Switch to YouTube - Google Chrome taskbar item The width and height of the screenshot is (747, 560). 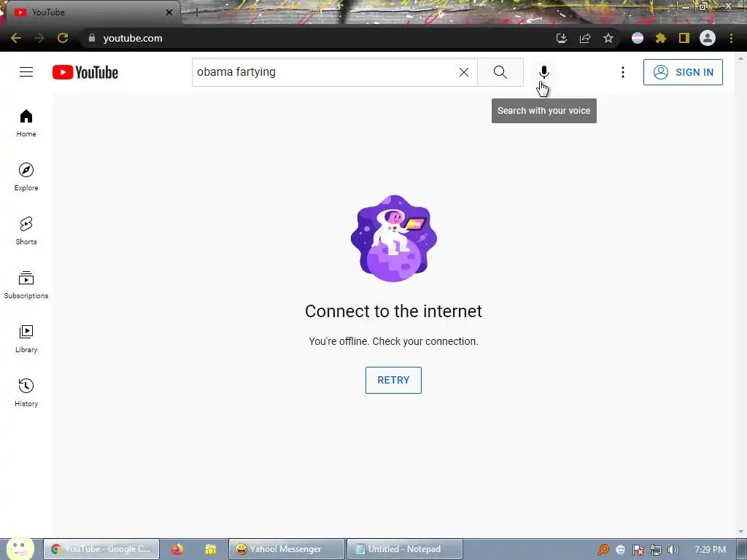click(x=101, y=549)
